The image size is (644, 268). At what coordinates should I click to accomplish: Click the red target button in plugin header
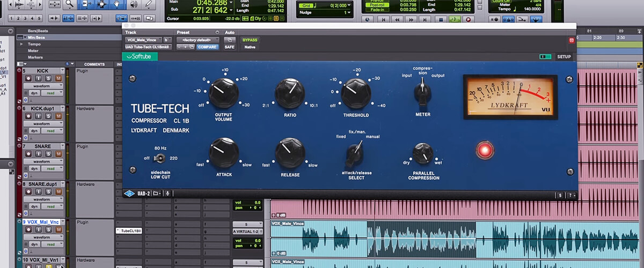[571, 40]
